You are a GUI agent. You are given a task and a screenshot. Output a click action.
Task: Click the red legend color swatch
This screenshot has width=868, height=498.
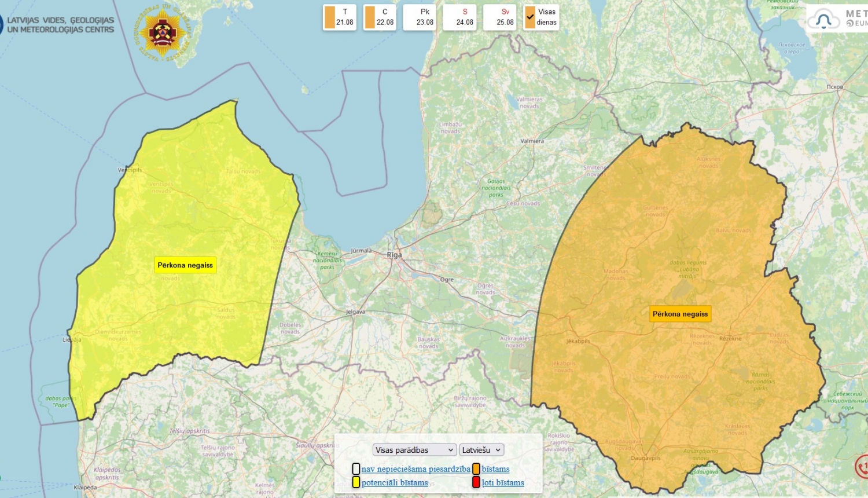(476, 482)
